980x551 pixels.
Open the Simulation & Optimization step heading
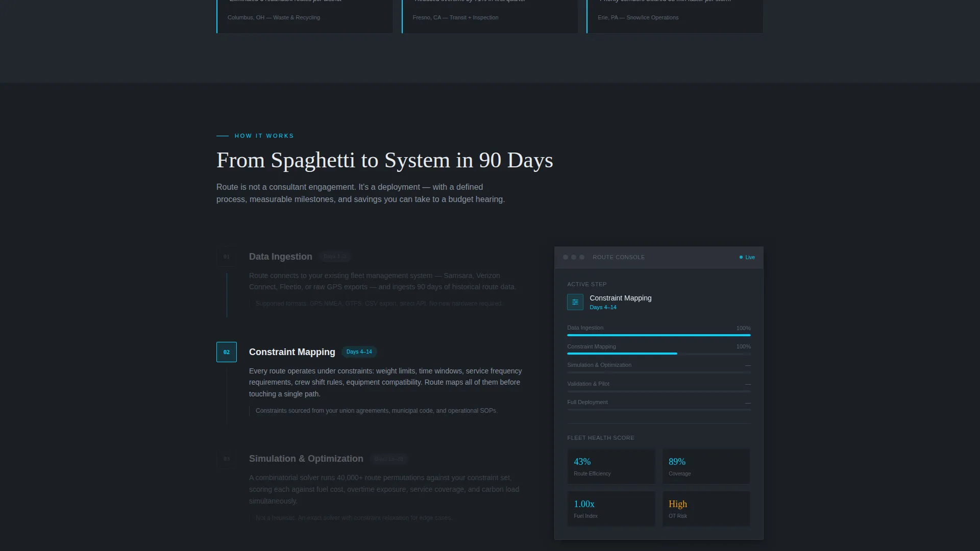[306, 459]
